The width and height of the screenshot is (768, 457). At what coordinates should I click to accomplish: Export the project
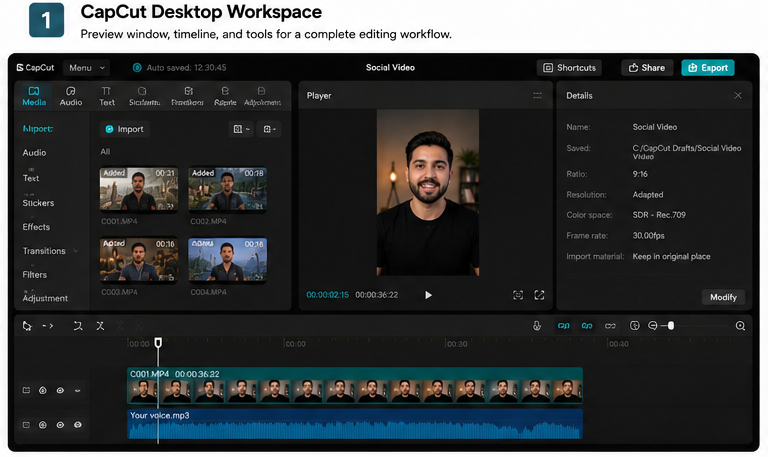coord(708,68)
